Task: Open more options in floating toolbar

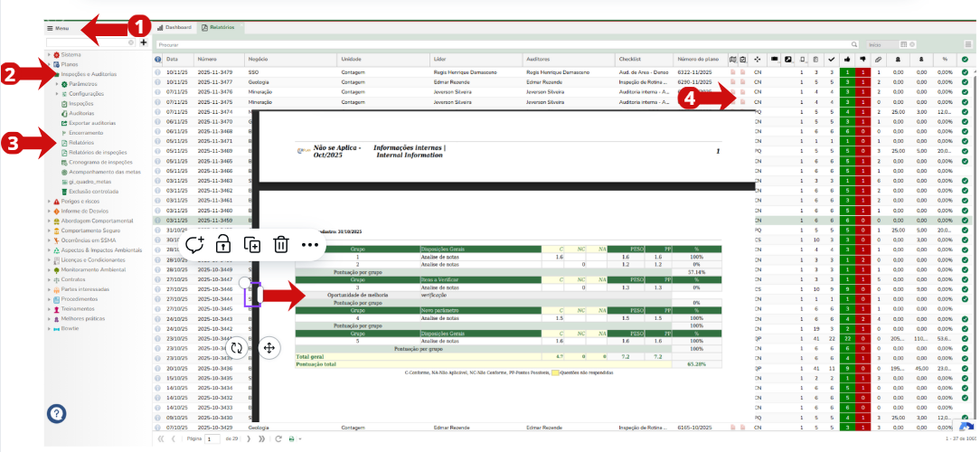Action: (x=310, y=244)
